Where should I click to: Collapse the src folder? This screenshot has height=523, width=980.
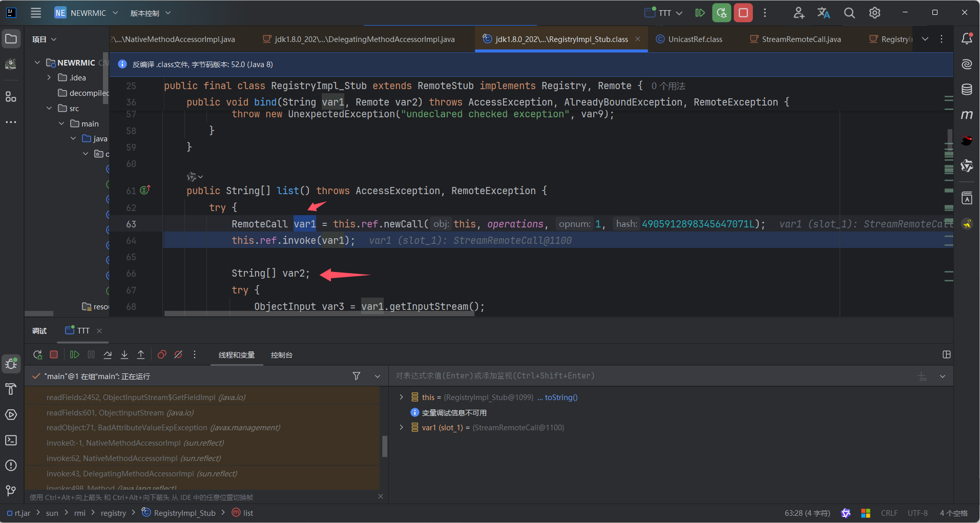coord(49,108)
